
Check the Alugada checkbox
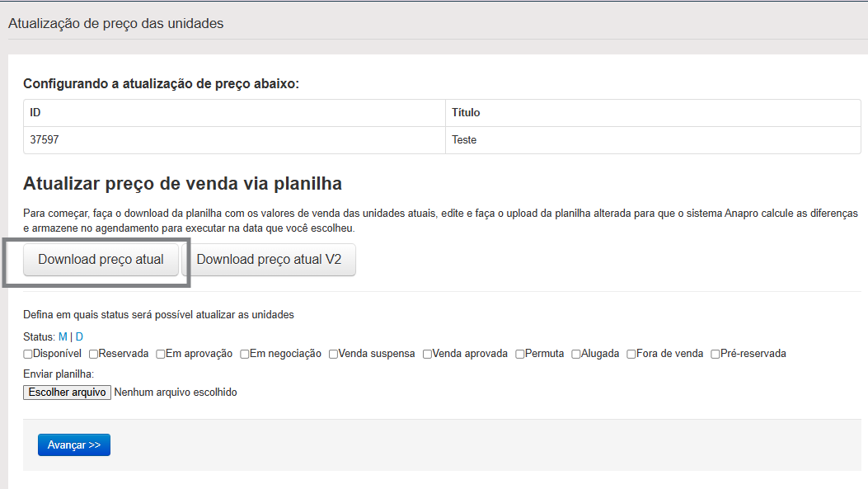[576, 354]
